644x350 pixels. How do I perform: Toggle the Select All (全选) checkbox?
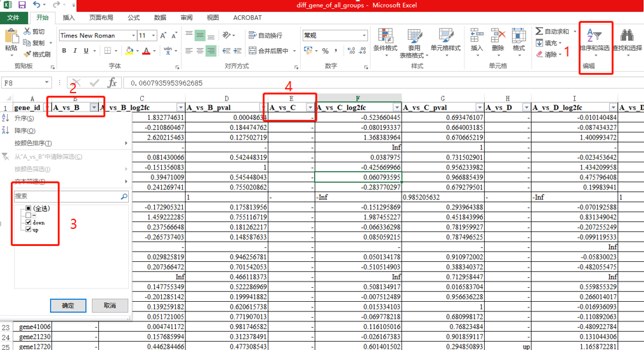pyautogui.click(x=29, y=209)
